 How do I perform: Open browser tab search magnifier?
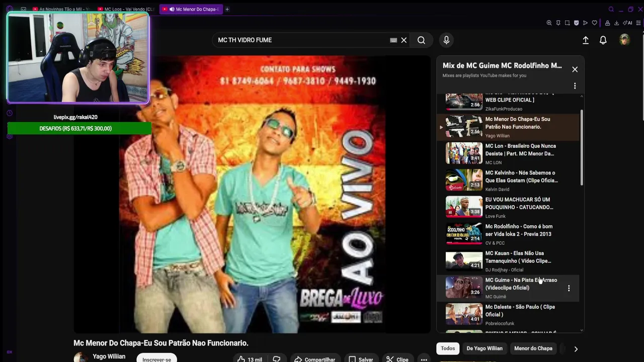tap(611, 9)
